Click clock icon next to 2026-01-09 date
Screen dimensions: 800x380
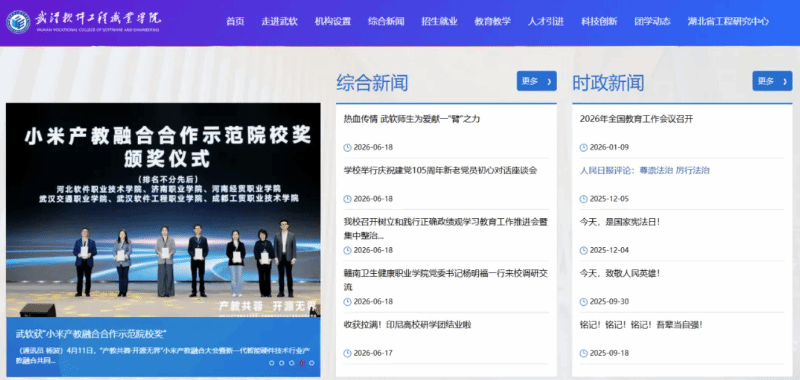pos(584,147)
